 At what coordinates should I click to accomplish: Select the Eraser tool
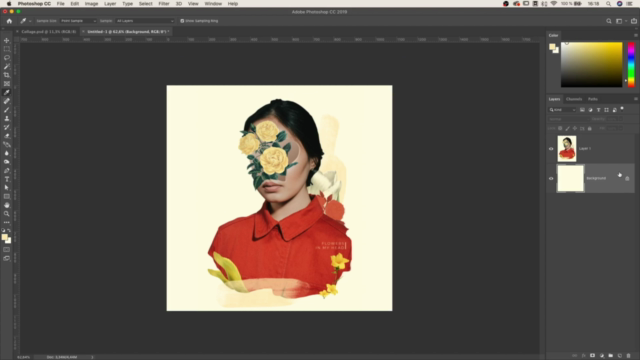[7, 136]
